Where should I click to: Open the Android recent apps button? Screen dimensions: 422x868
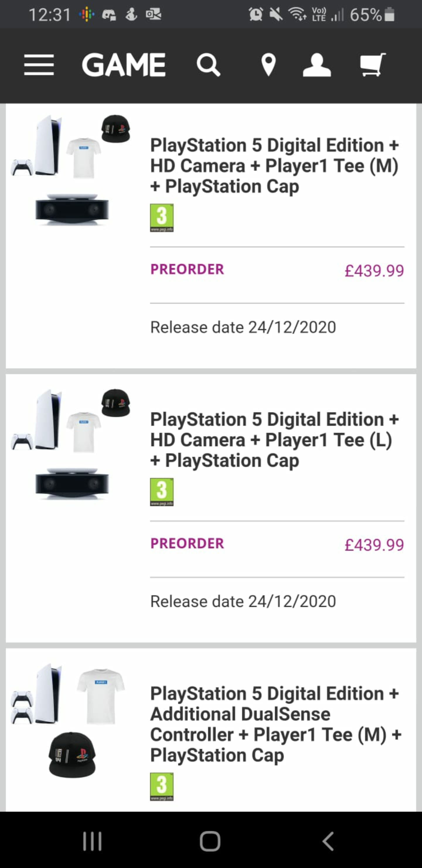point(92,841)
